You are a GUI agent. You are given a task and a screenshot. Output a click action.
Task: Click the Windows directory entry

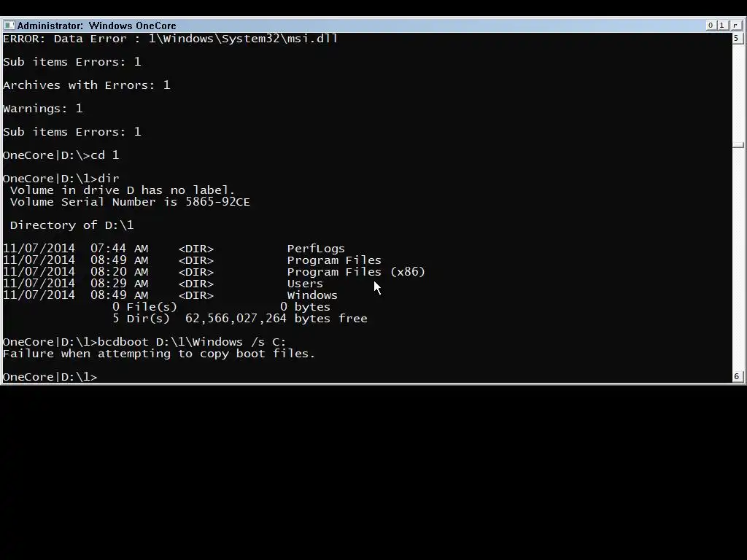coord(170,295)
